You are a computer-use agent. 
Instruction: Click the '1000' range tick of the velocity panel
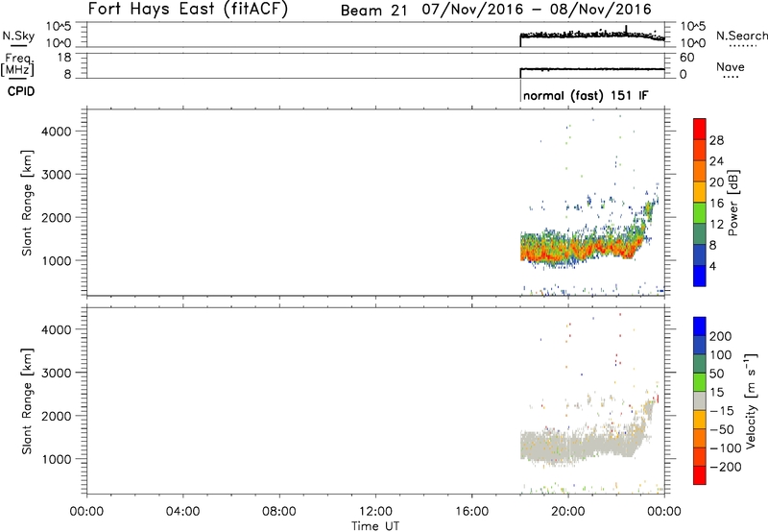tap(57, 459)
